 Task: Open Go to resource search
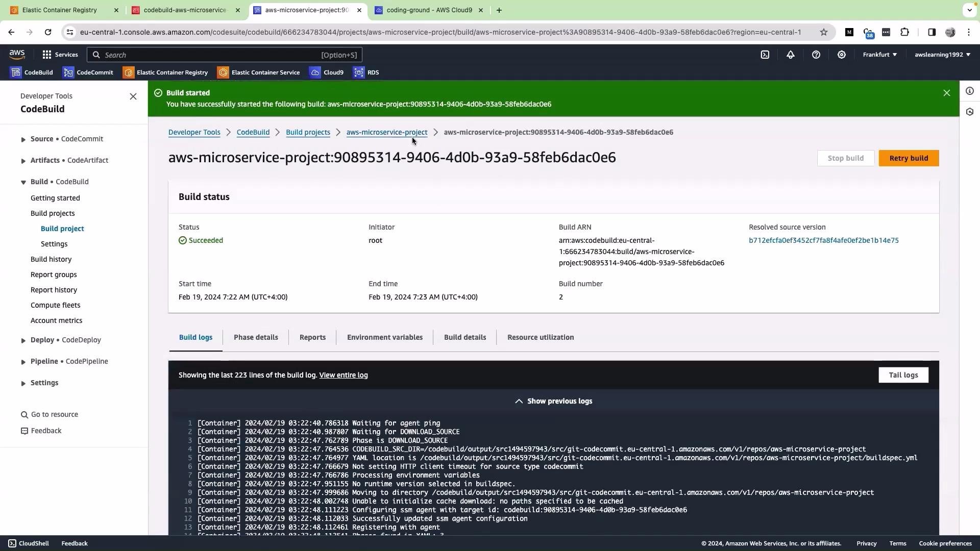click(x=50, y=414)
